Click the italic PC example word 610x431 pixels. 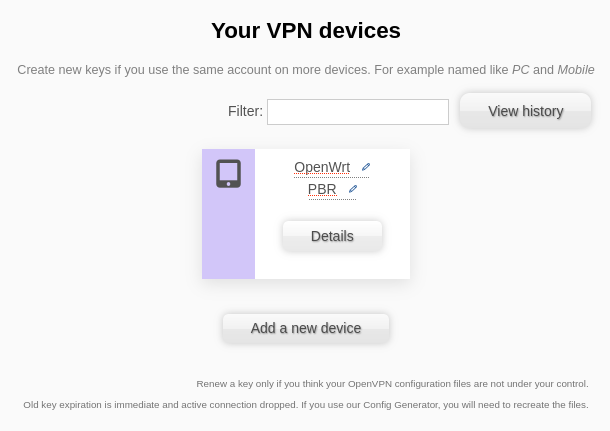(x=520, y=70)
